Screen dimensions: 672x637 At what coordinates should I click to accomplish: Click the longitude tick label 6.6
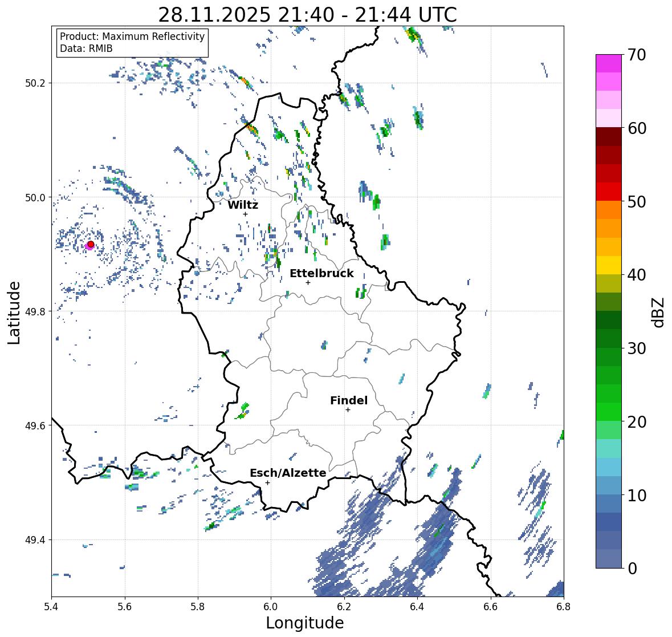coord(490,607)
